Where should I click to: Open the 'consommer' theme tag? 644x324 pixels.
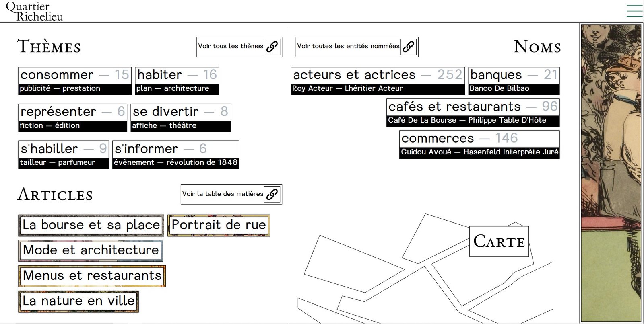[x=75, y=81]
